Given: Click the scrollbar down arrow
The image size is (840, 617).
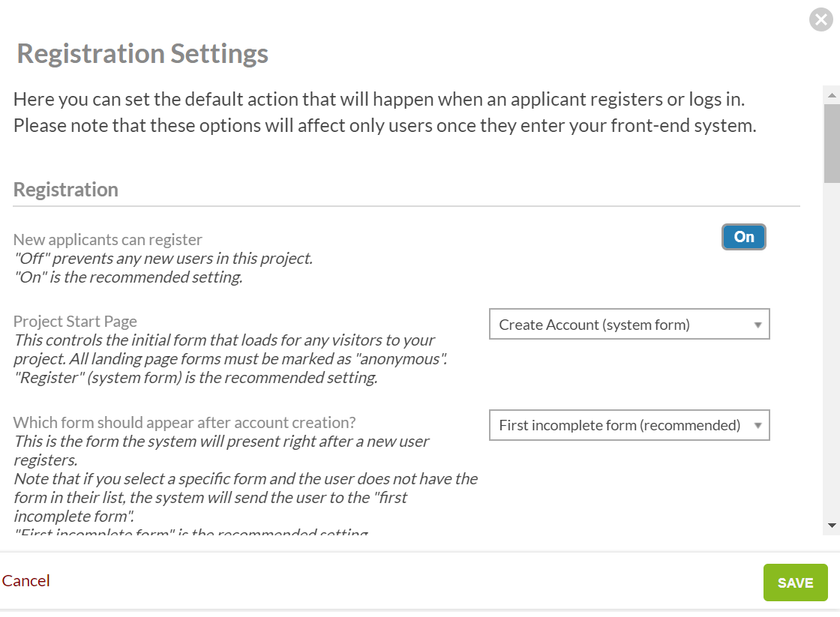Looking at the screenshot, I should (831, 525).
